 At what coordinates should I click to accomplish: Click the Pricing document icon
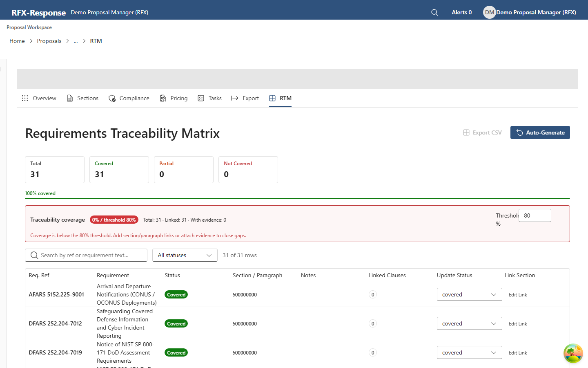click(163, 98)
